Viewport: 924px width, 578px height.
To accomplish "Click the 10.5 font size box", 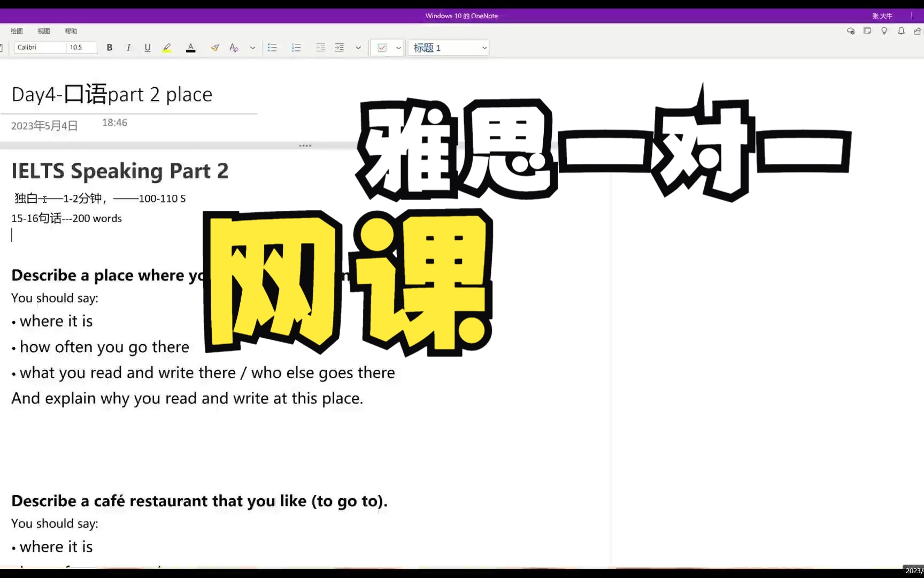I will point(81,47).
